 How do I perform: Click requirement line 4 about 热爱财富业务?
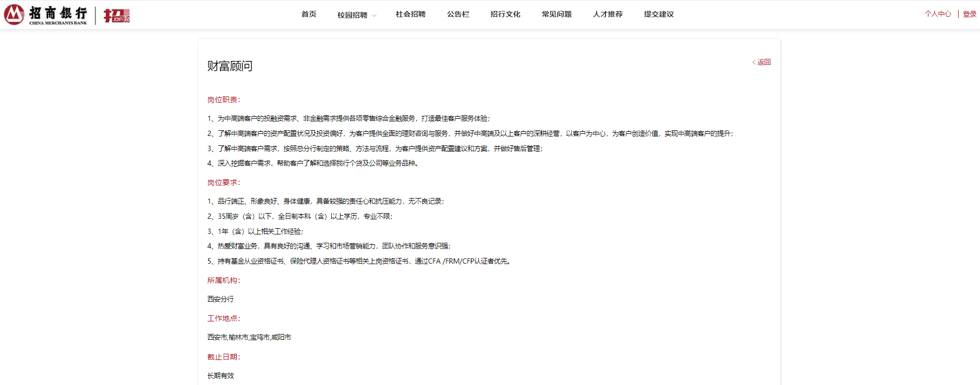pos(329,246)
